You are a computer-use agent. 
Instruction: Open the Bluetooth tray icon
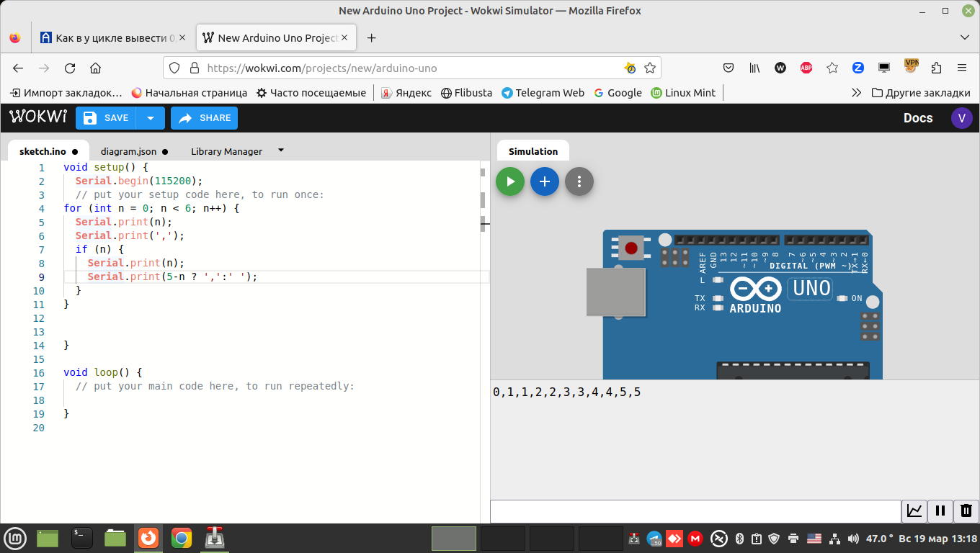pyautogui.click(x=739, y=538)
